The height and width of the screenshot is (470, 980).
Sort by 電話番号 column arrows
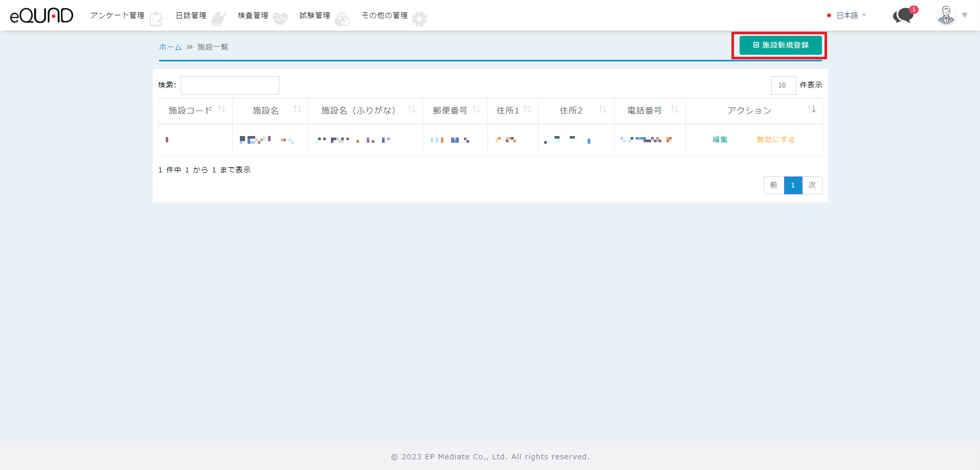(x=674, y=110)
